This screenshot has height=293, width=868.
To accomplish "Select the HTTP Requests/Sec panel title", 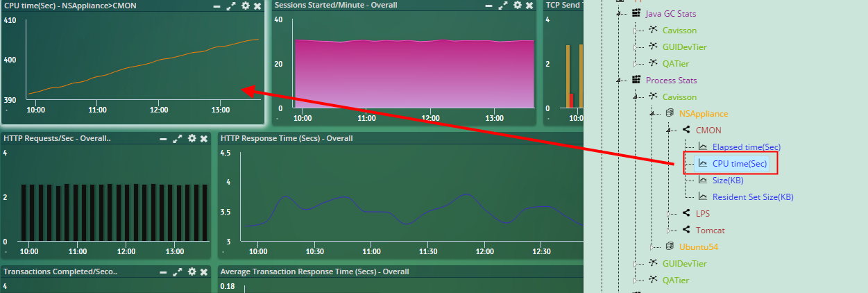I will click(x=57, y=139).
